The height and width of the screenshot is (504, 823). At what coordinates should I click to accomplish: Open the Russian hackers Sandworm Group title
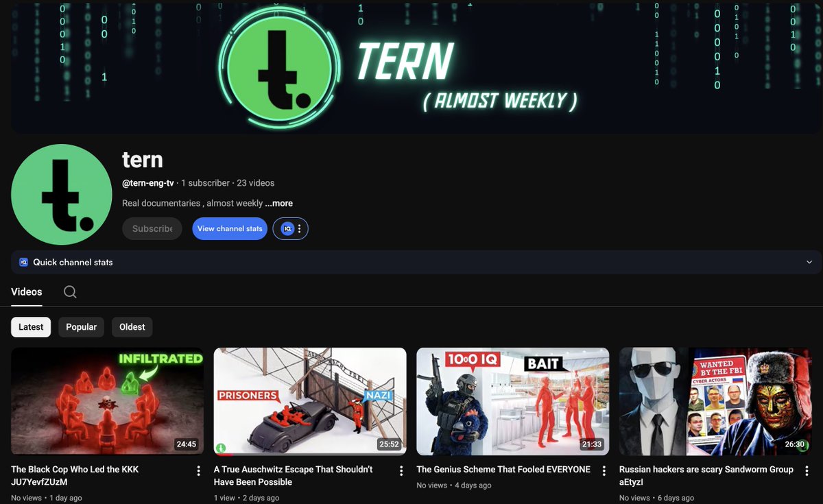tap(706, 476)
